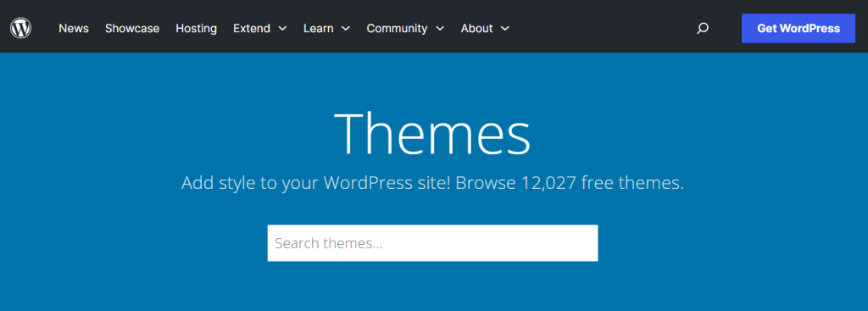
Task: Open the Hosting menu item
Action: pos(197,28)
